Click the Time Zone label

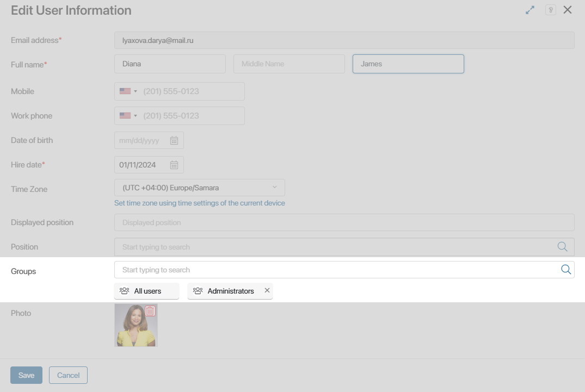pyautogui.click(x=29, y=189)
